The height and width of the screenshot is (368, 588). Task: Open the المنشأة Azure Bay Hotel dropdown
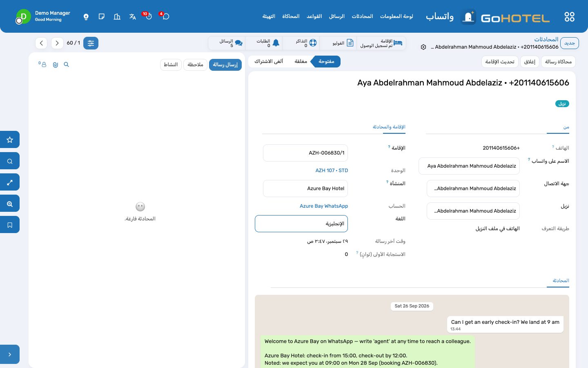pos(305,188)
